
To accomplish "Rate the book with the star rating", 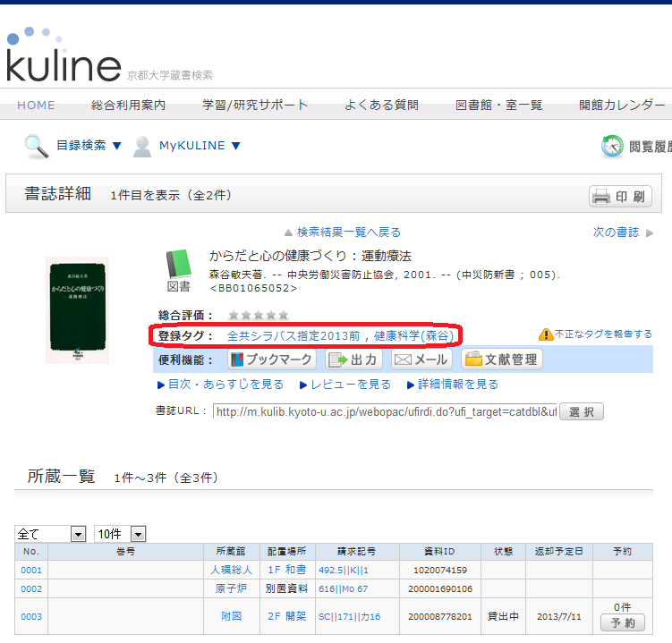I will pyautogui.click(x=258, y=316).
